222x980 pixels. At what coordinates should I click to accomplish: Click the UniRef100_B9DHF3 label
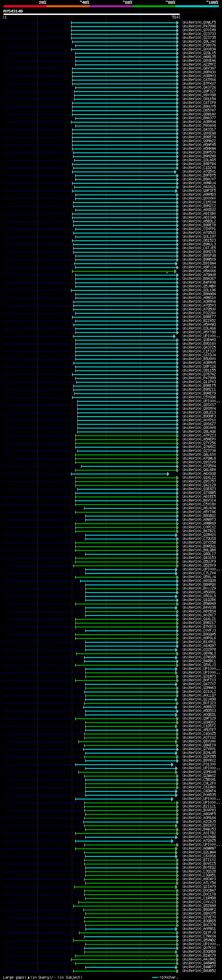tap(199, 416)
